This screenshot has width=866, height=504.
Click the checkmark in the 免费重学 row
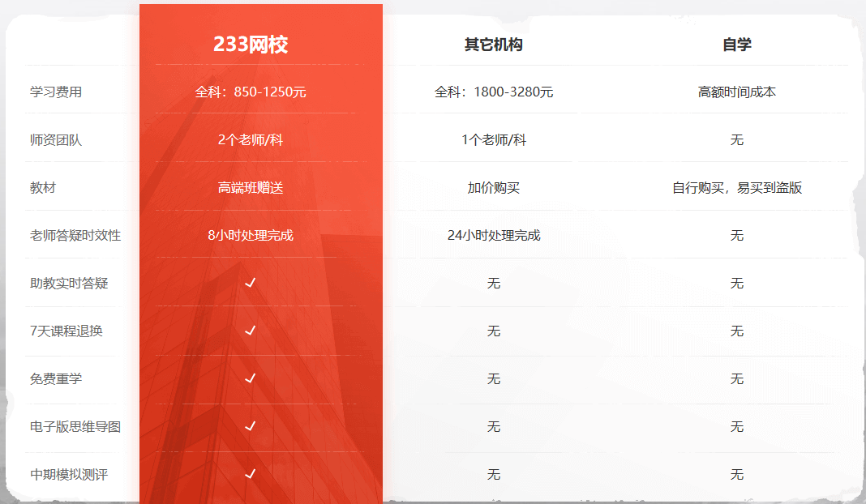(251, 378)
